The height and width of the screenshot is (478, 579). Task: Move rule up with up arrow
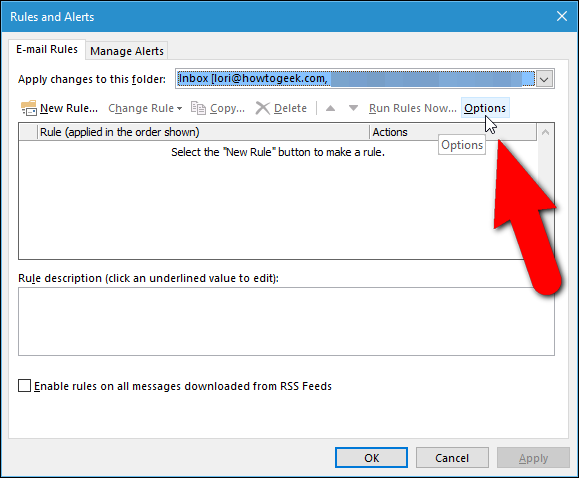click(330, 108)
